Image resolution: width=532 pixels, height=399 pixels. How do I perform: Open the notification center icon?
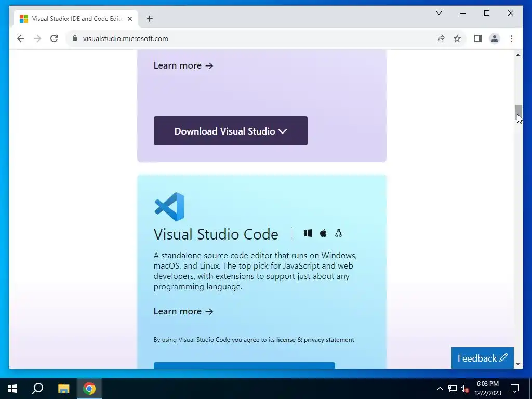[x=515, y=389]
